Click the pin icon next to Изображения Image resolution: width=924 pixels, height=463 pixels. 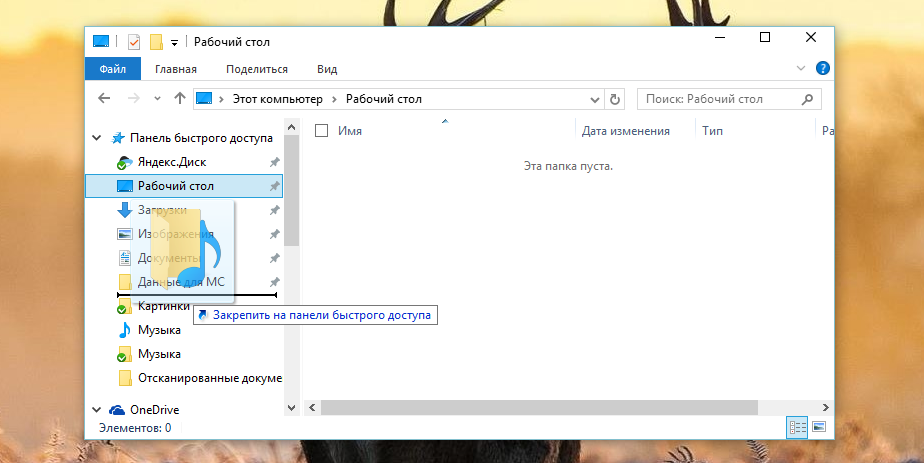pyautogui.click(x=275, y=234)
